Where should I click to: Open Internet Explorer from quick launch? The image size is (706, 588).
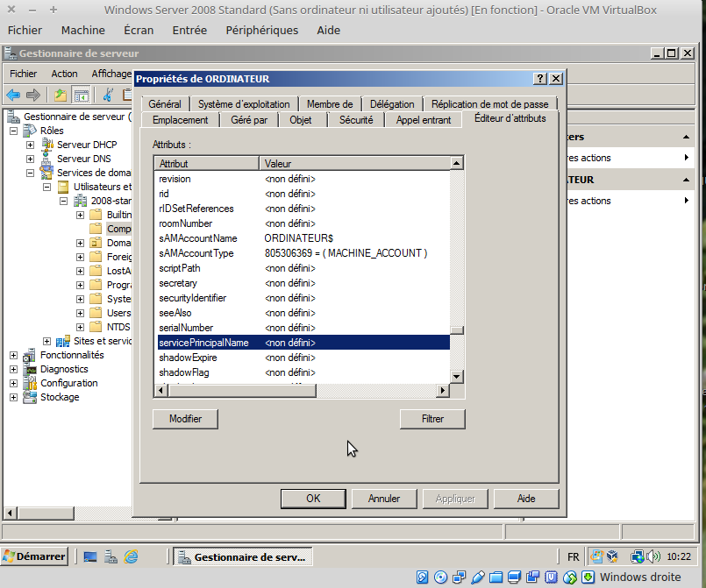[132, 556]
